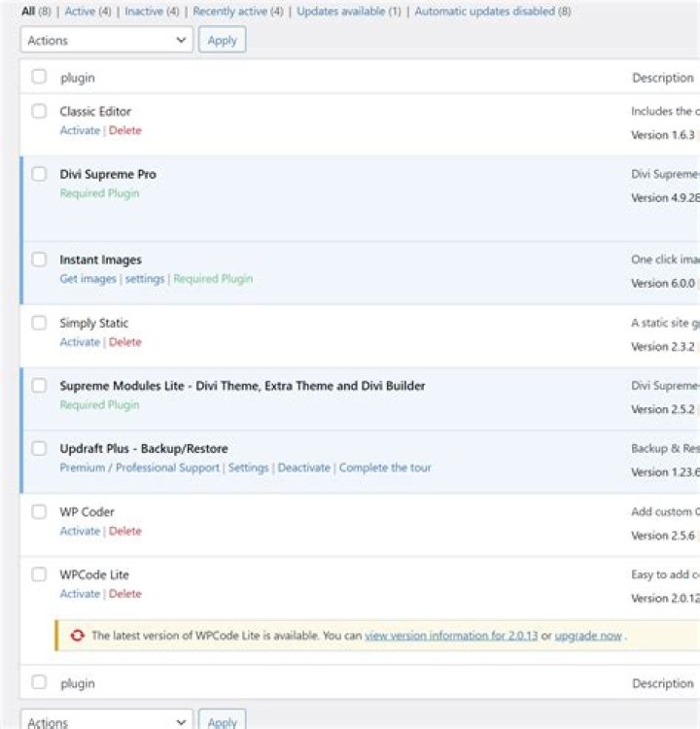The width and height of the screenshot is (700, 729).
Task: Check the Classic Editor plugin checkbox
Action: click(39, 111)
